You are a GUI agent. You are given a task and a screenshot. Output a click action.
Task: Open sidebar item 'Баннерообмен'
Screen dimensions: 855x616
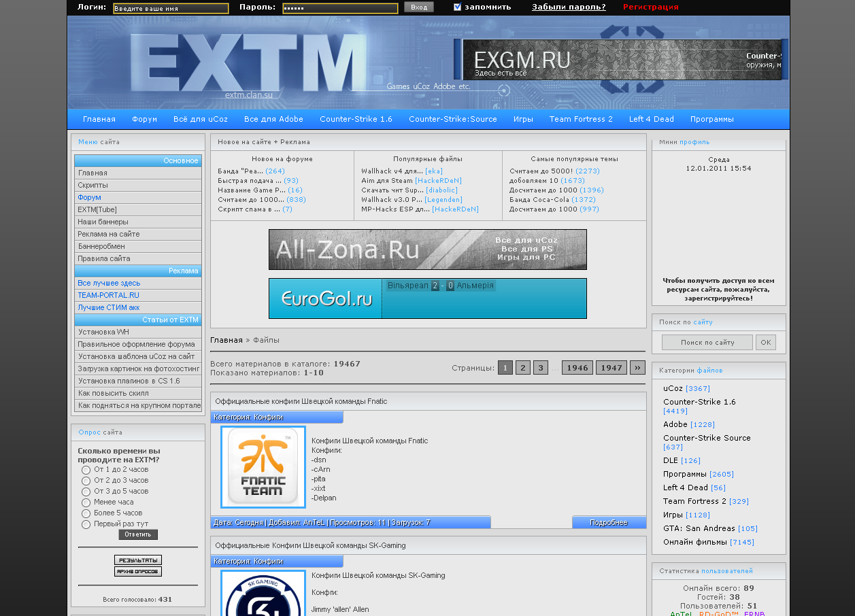(138, 246)
